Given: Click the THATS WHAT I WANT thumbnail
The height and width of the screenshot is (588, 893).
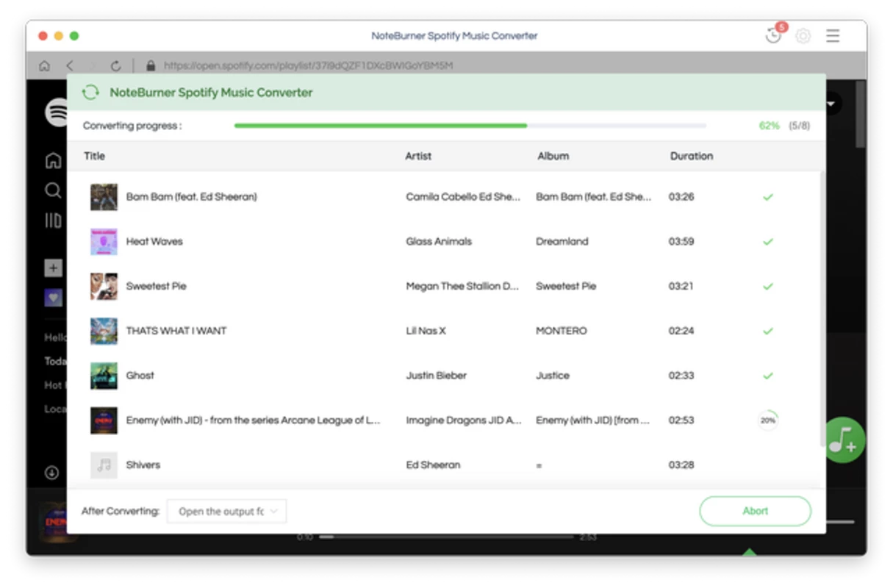Looking at the screenshot, I should coord(104,331).
